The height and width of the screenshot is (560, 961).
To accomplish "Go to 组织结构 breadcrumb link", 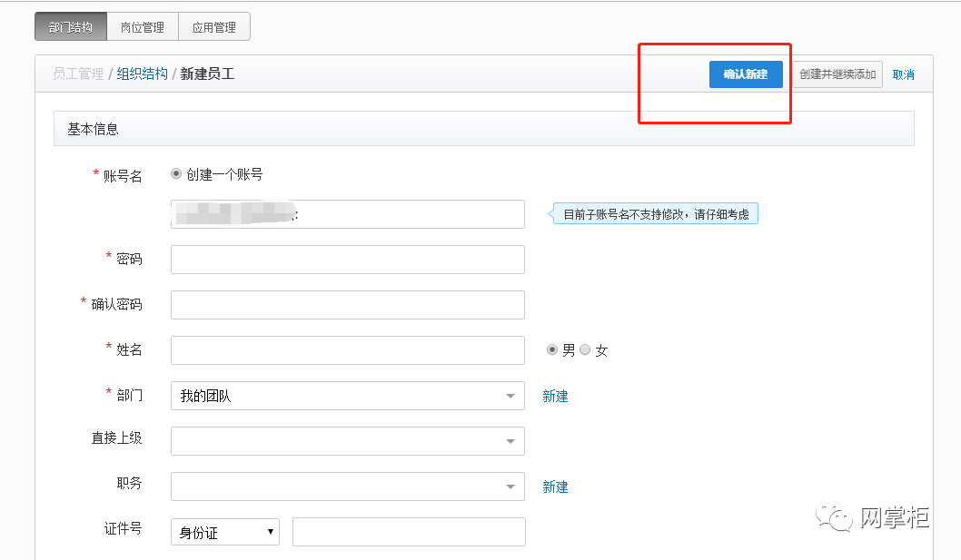I will (143, 74).
